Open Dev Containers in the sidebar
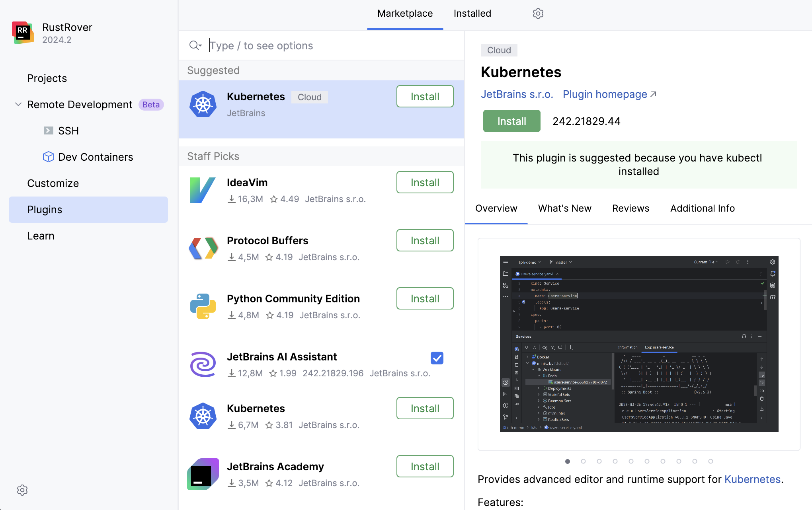 tap(96, 157)
